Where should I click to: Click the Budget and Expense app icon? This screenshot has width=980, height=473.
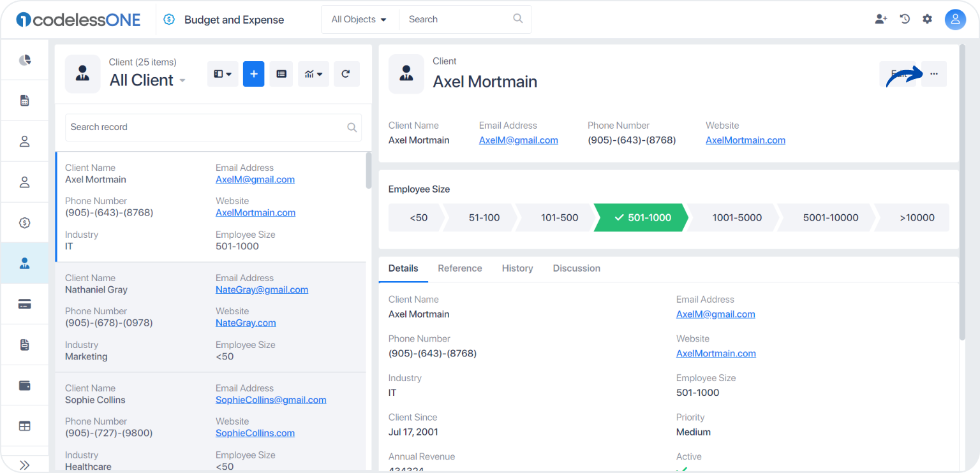click(169, 20)
